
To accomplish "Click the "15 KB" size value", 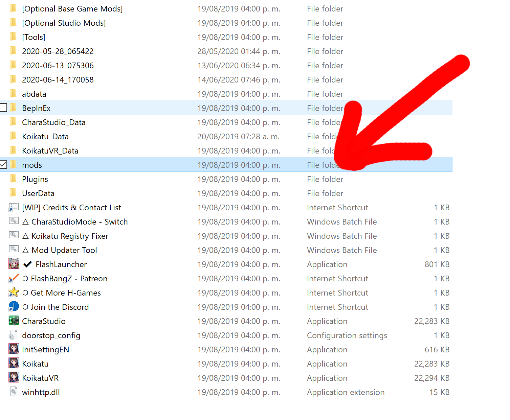I will tap(440, 392).
